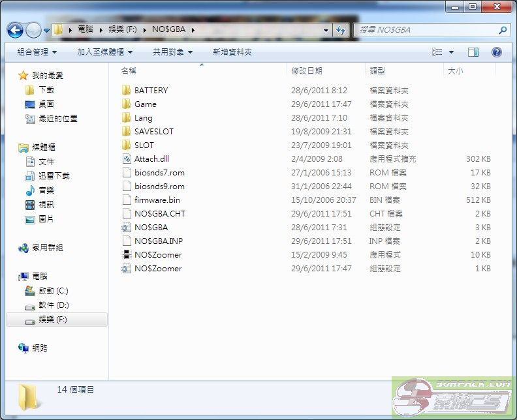Click 家用群組 in the sidebar
Viewport: 517px width, 420px height.
click(48, 247)
